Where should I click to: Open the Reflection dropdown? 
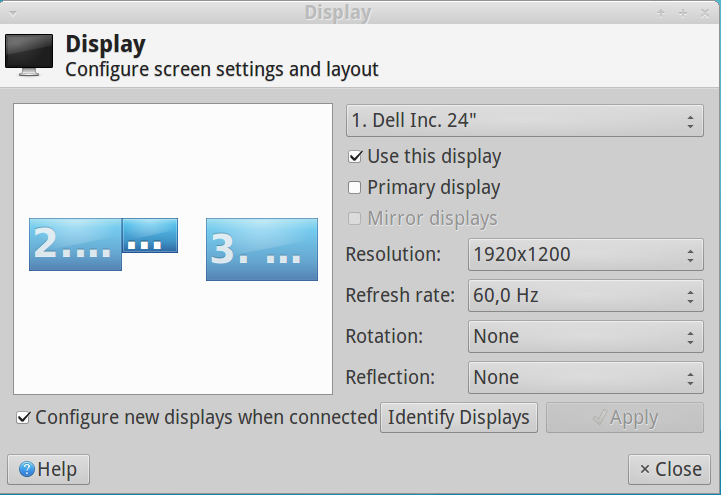coord(585,377)
